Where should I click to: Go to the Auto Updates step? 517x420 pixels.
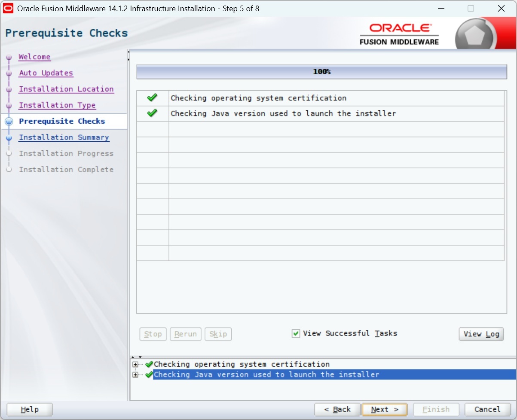tap(46, 73)
